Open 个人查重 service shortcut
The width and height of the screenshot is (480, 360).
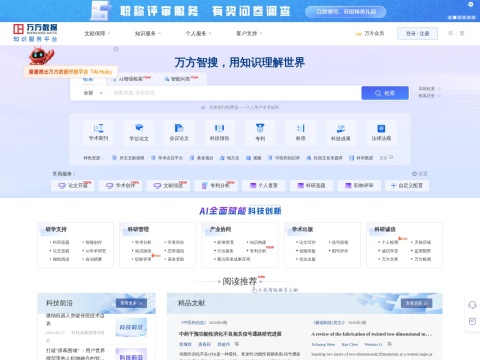(x=264, y=185)
